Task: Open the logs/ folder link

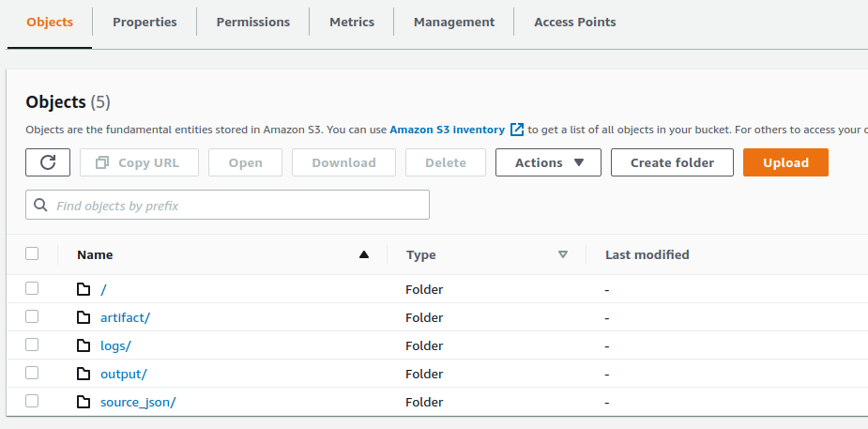Action: (x=115, y=346)
